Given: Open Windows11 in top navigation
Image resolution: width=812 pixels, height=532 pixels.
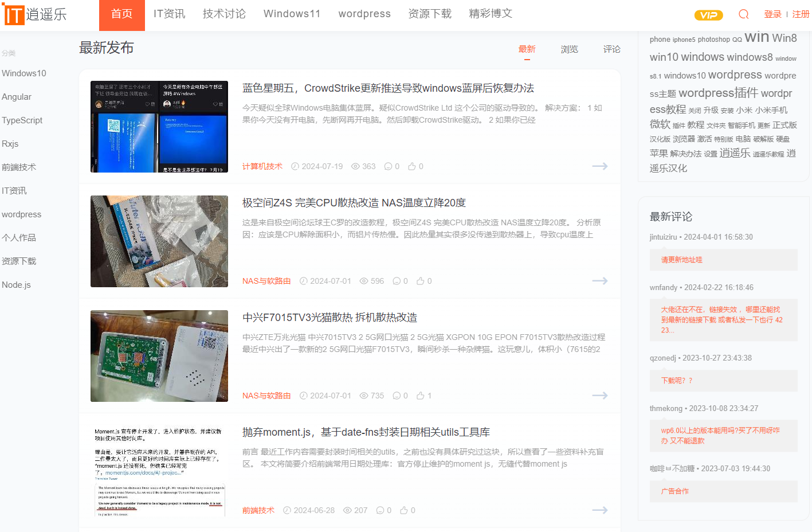Looking at the screenshot, I should tap(292, 14).
